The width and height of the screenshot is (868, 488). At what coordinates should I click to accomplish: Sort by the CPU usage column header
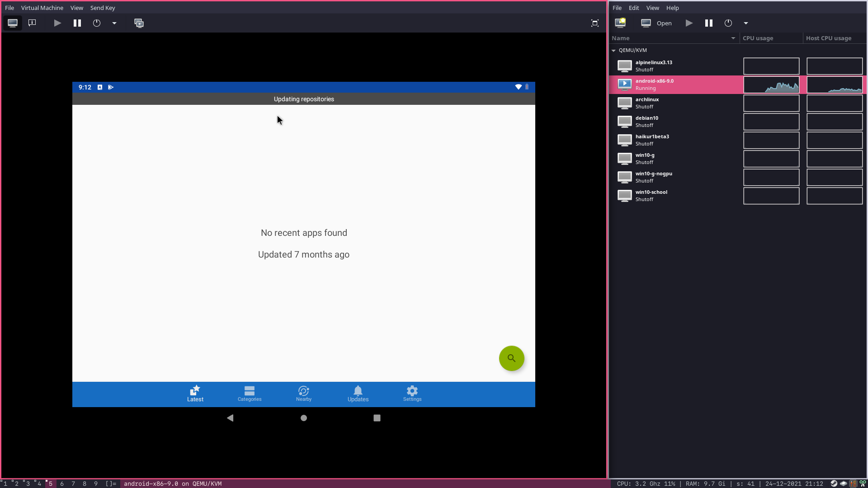(x=771, y=38)
